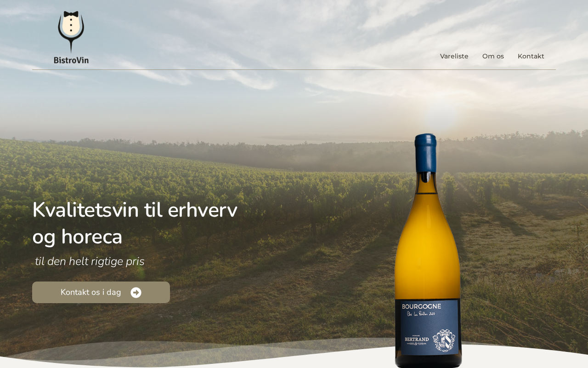The image size is (588, 368).
Task: Click the headline Kvalitetsvin til erhverv
Action: (x=135, y=210)
